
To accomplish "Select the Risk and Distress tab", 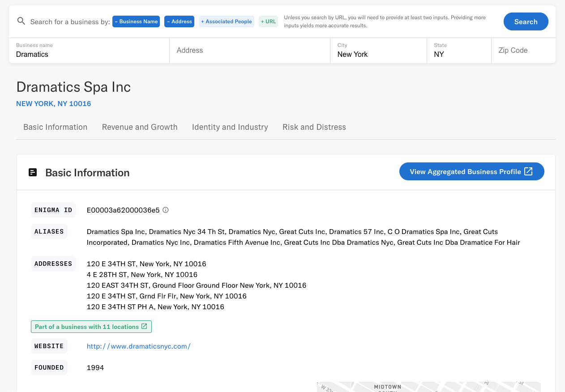I will pos(314,127).
